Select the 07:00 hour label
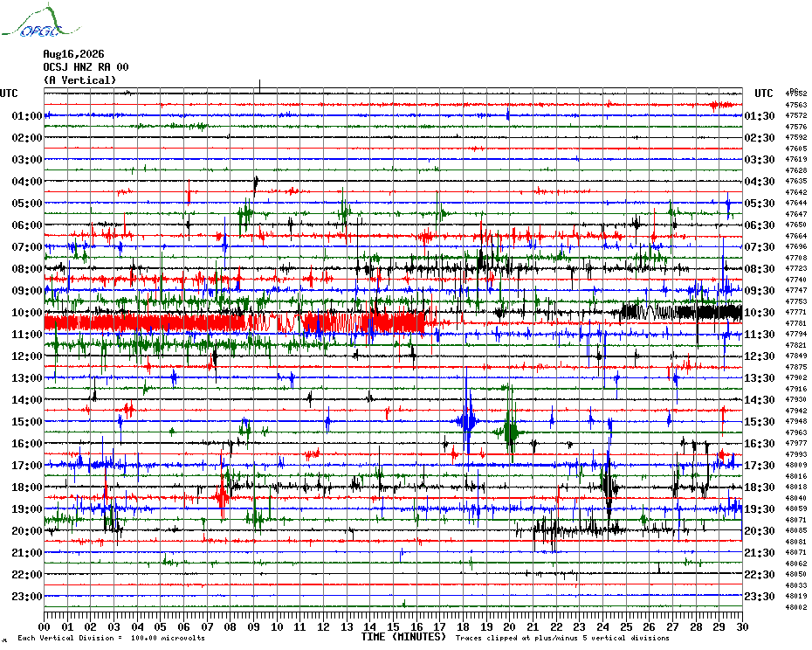Viewport: 812px width, 650px height. click(27, 246)
